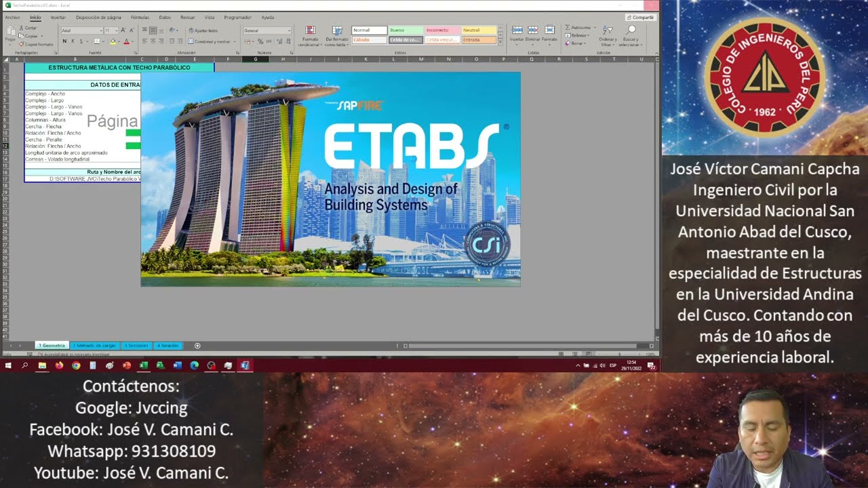Screen dimensions: 868x488
Task: Open the Archivo menu tab
Action: coord(12,18)
